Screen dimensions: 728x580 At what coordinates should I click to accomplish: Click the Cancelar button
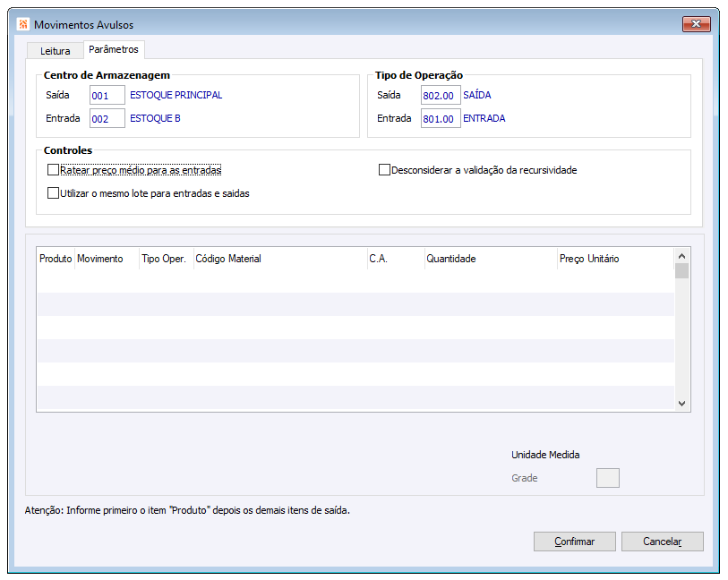click(x=663, y=542)
